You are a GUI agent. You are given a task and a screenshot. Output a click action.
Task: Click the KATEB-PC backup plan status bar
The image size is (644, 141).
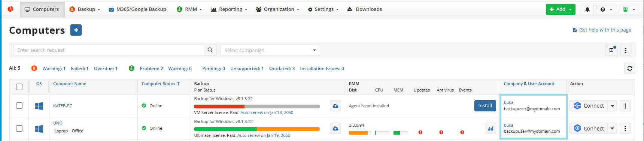coord(257,106)
